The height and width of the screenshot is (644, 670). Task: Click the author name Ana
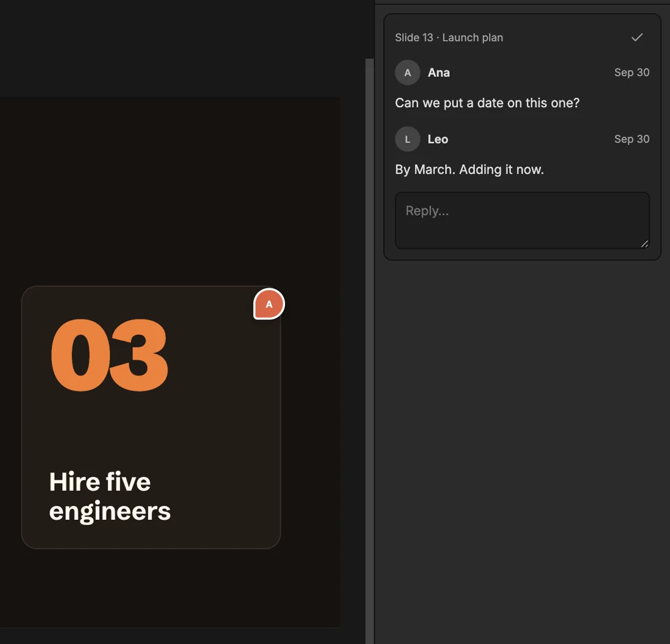439,72
